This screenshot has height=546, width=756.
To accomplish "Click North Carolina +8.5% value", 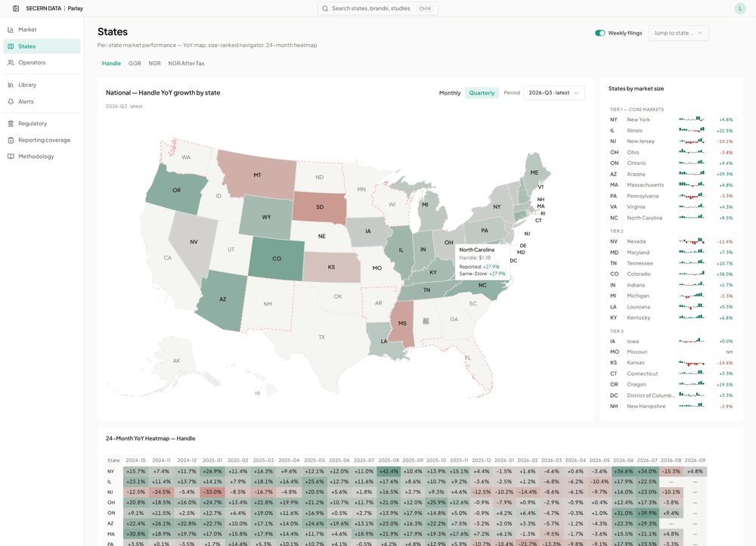I will click(x=726, y=218).
